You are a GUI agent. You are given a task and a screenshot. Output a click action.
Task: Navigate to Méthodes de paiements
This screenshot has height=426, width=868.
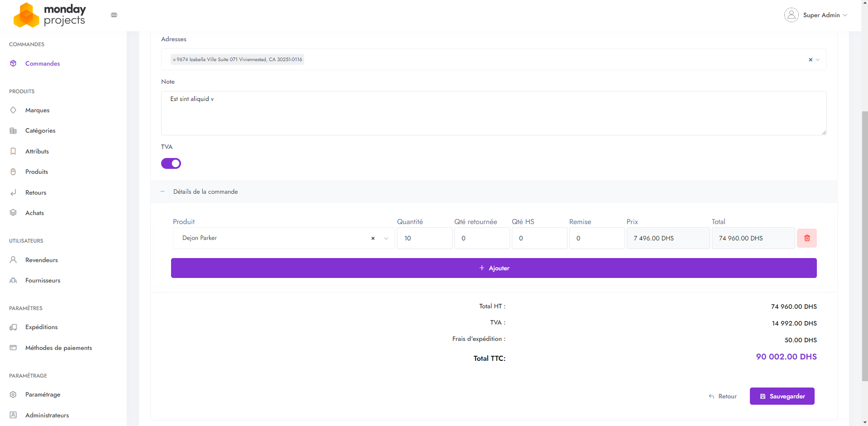[x=58, y=348]
